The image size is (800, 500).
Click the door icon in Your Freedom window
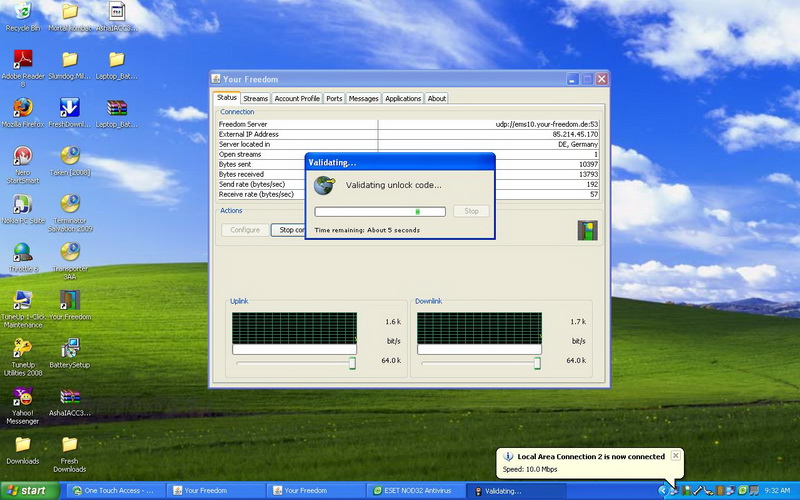coord(587,230)
